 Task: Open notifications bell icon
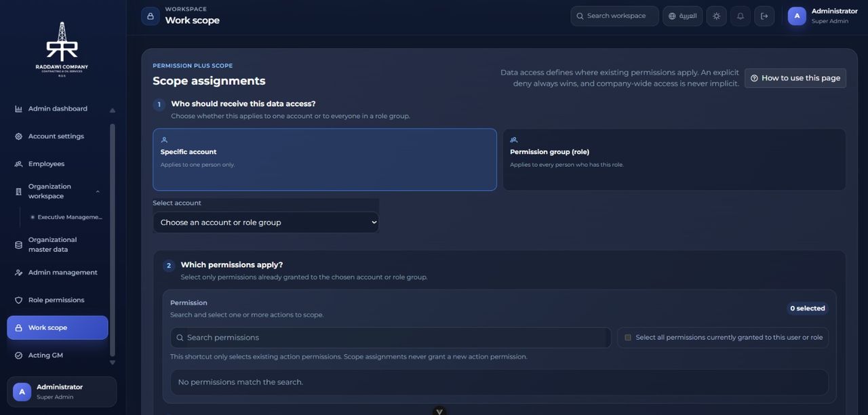click(x=741, y=16)
